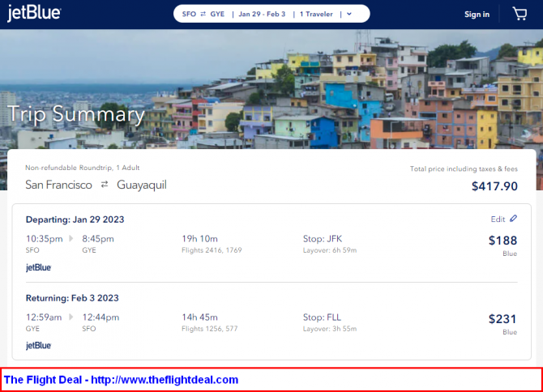Expand the trip search dropdown chevron
This screenshot has height=392, width=543.
[x=349, y=14]
